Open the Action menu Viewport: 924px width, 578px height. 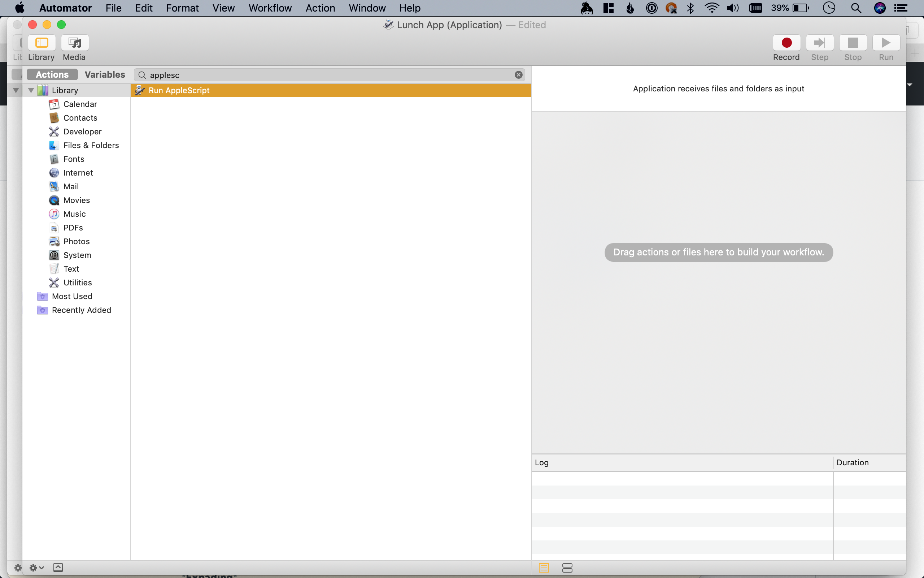[x=320, y=8]
